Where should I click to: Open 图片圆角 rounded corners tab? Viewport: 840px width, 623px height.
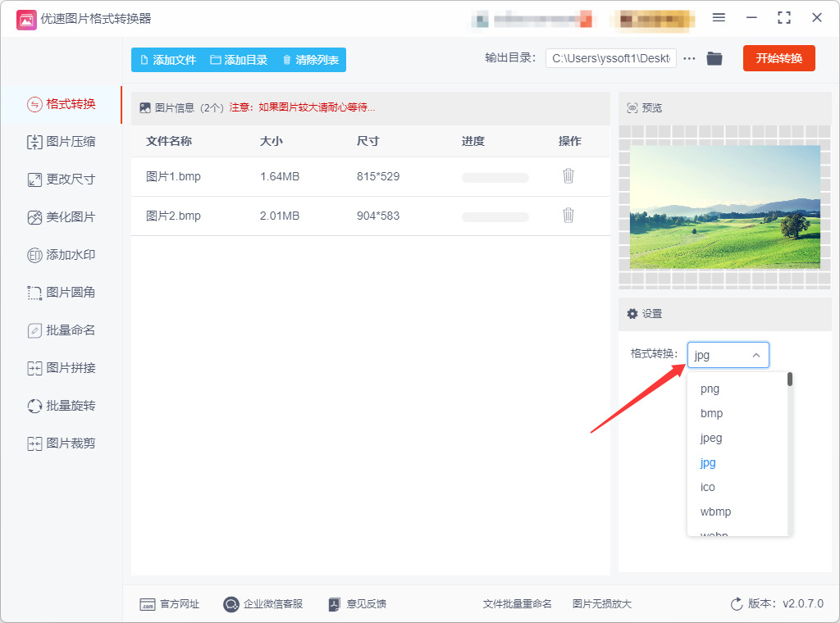pos(61,292)
